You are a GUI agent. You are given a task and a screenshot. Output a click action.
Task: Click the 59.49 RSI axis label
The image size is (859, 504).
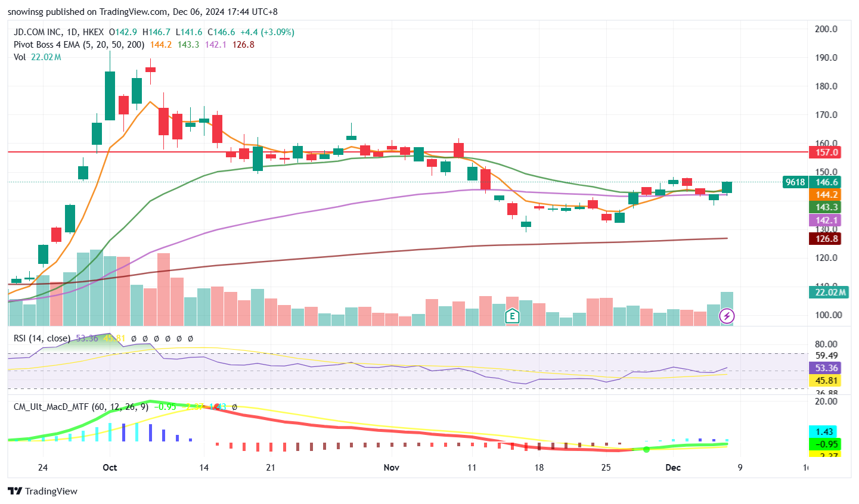click(x=826, y=356)
